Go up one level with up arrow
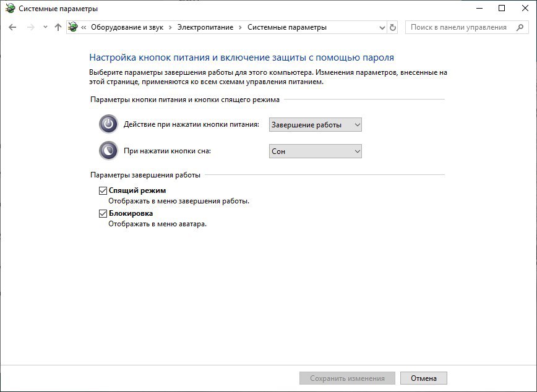537x392 pixels. [x=58, y=27]
